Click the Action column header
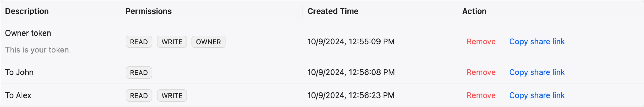Screen dimensions: 644x107 point(474,11)
